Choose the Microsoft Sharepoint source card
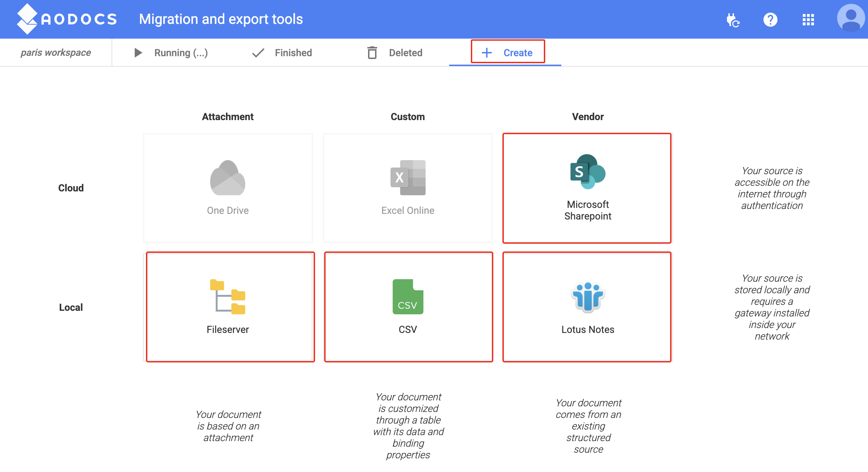868x472 pixels. coord(587,188)
